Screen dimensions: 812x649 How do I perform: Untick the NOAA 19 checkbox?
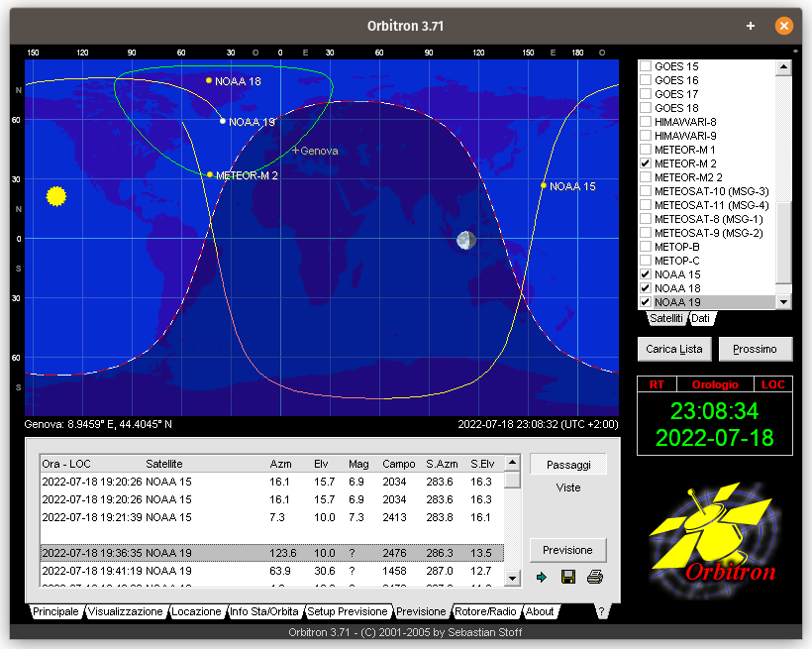[646, 302]
